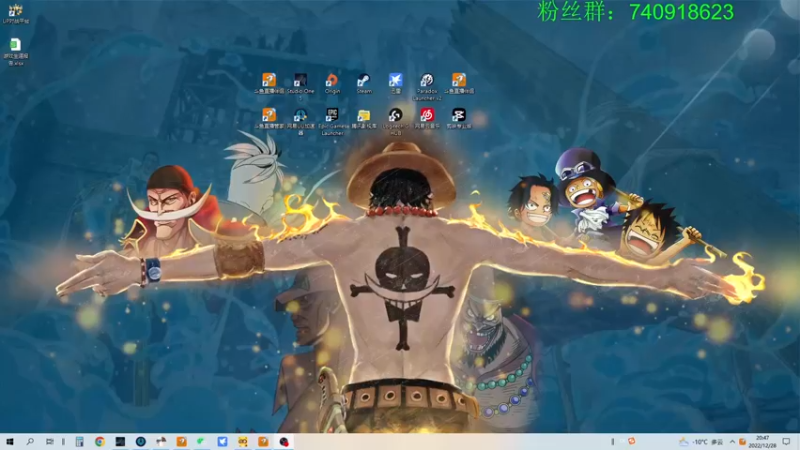Switch to the black square app in taskbar

[x=120, y=441]
